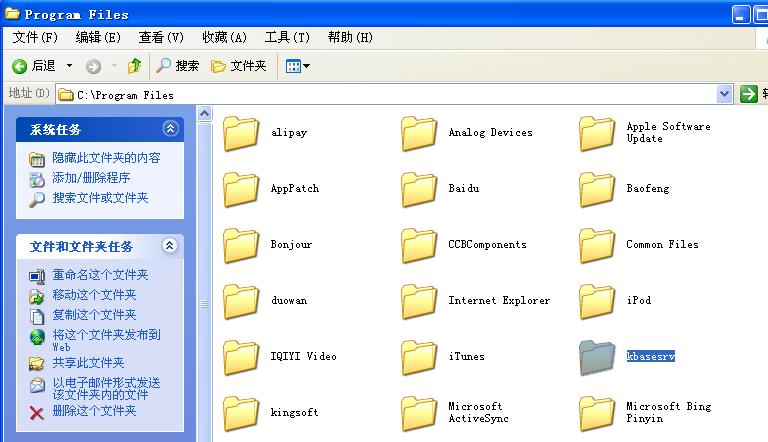Click the Forward arrow icon
This screenshot has height=442, width=768.
93,66
